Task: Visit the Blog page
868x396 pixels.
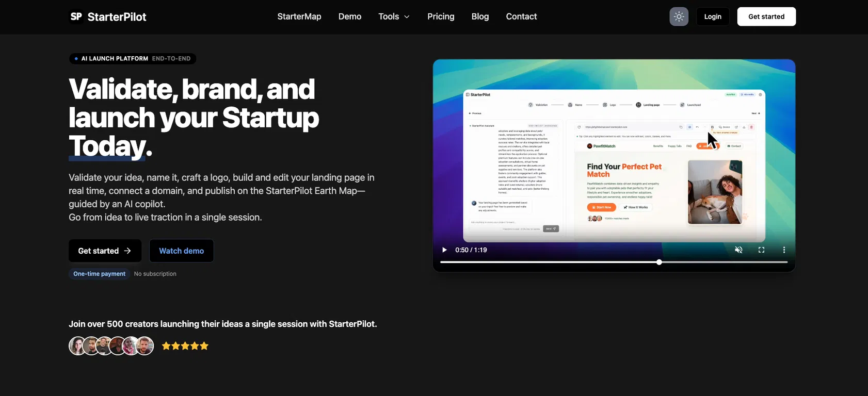Action: (x=480, y=16)
